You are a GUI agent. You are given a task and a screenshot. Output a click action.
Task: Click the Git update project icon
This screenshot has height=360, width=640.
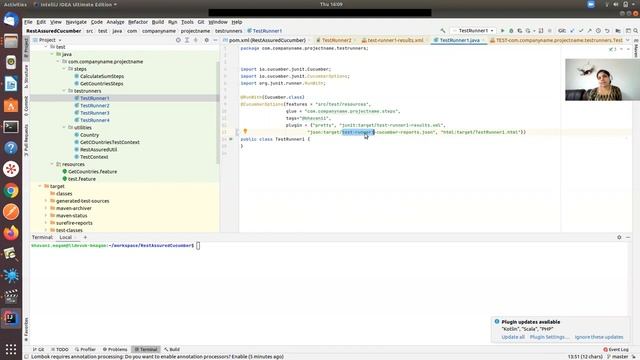coord(572,31)
